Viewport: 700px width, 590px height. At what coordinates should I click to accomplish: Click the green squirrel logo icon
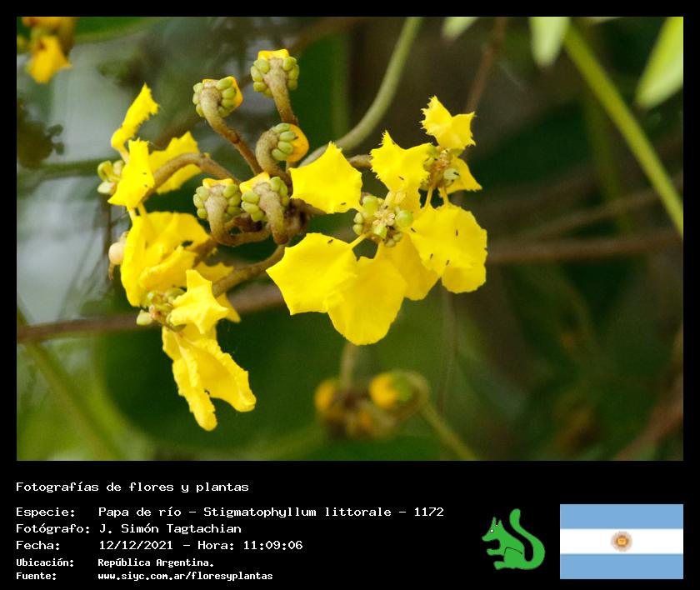[512, 540]
